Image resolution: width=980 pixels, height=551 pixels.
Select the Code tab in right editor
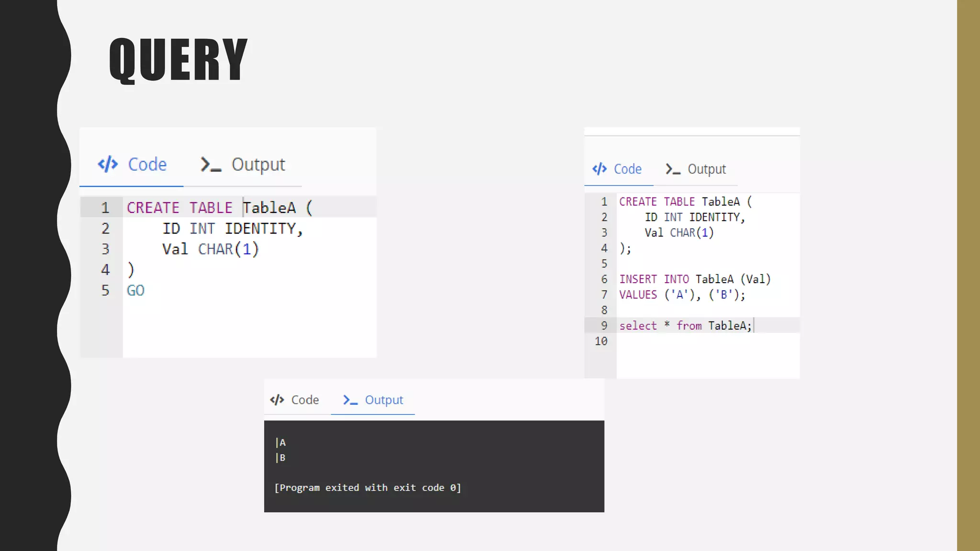point(627,169)
